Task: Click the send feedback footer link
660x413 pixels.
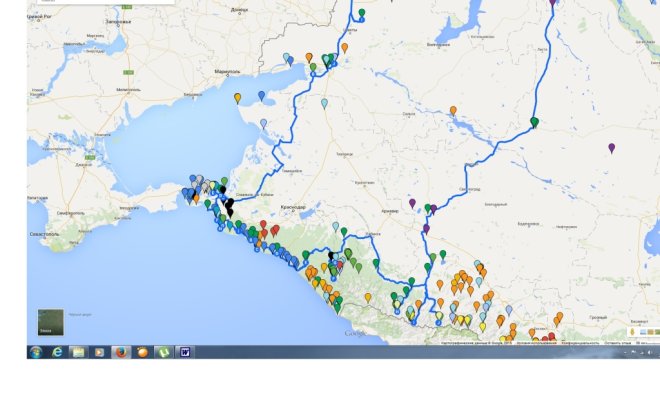Action: point(617,343)
